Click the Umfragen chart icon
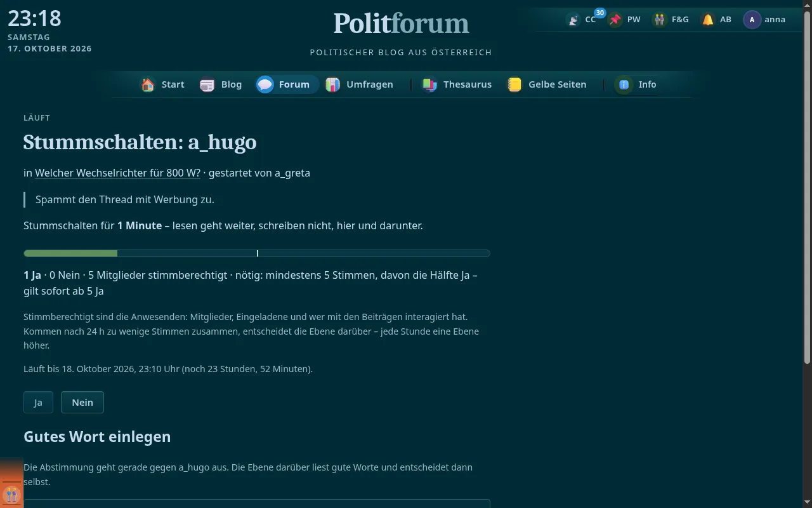Viewport: 812px width, 508px height. [332, 84]
